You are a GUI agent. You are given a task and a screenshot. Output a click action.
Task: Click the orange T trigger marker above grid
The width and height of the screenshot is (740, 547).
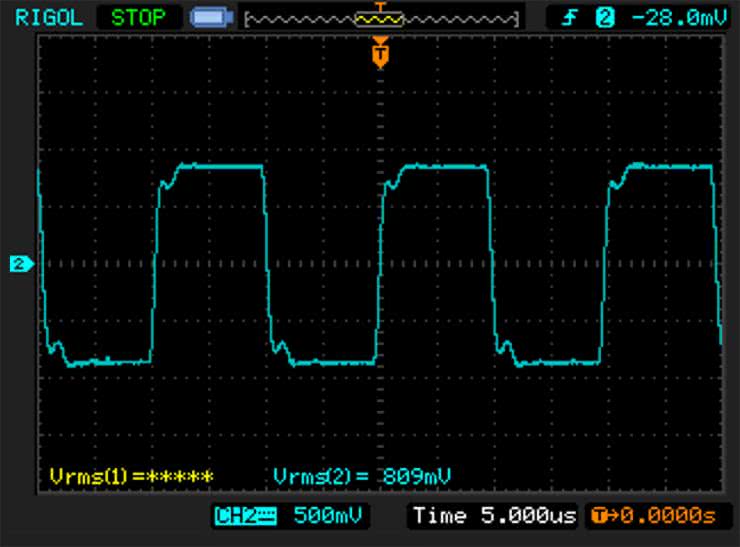(x=379, y=53)
